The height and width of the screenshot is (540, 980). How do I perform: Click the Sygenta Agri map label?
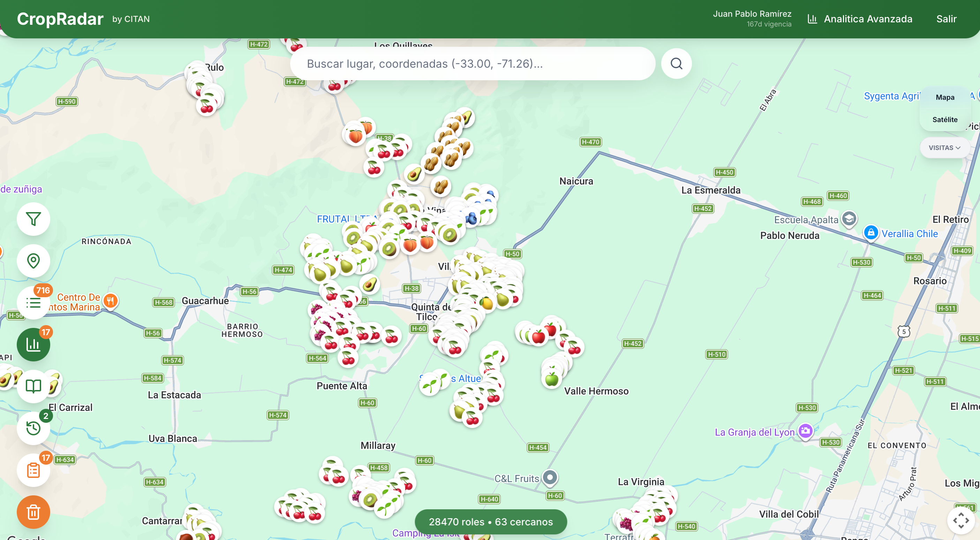click(892, 96)
